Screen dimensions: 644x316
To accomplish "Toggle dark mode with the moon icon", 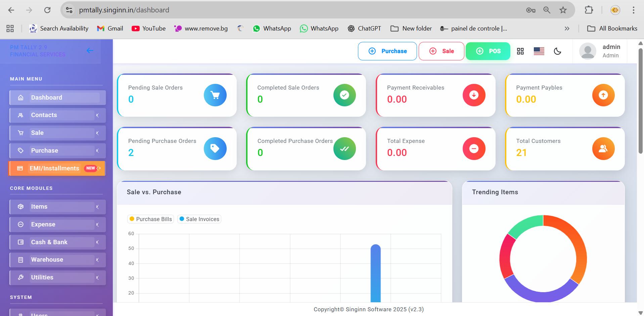I will tap(557, 51).
